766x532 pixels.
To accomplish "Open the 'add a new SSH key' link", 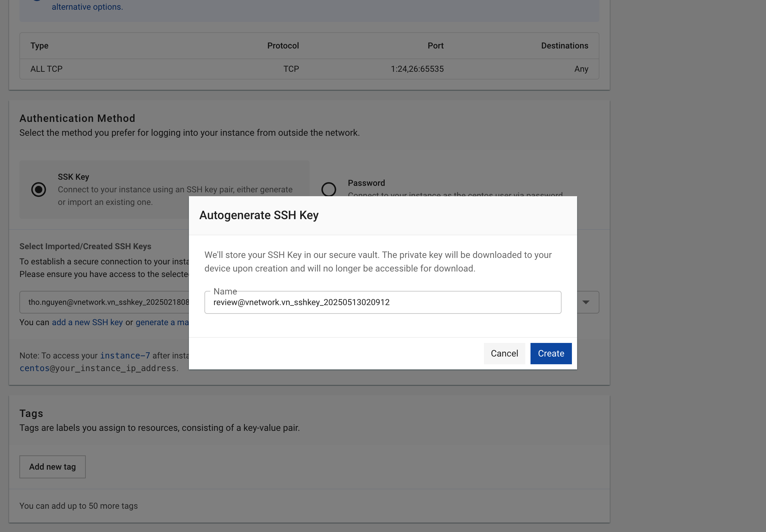I will pyautogui.click(x=87, y=322).
